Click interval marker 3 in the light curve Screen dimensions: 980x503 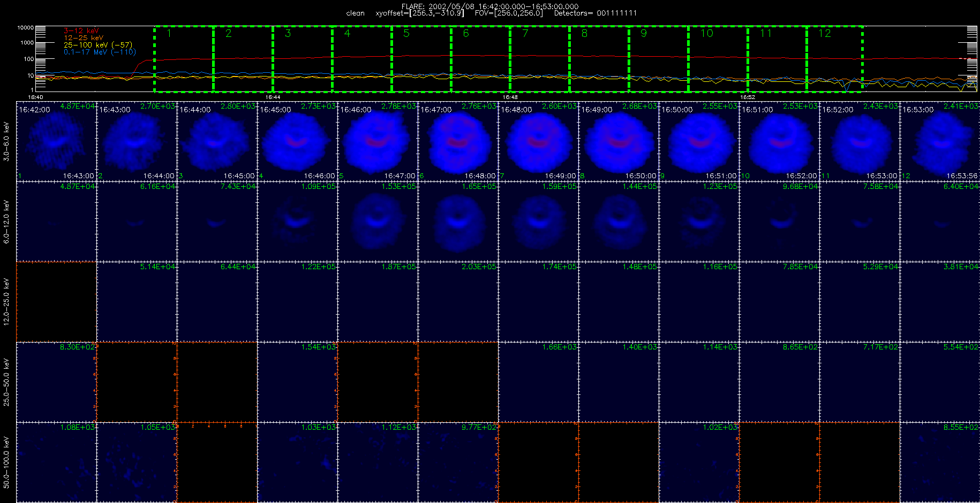(288, 34)
